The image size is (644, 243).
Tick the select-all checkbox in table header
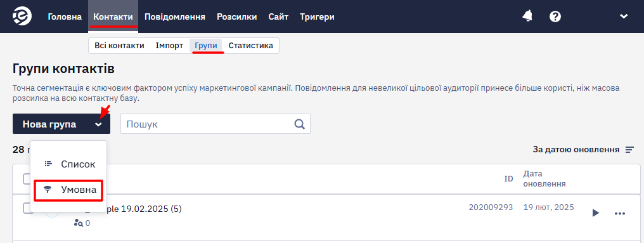(x=26, y=178)
